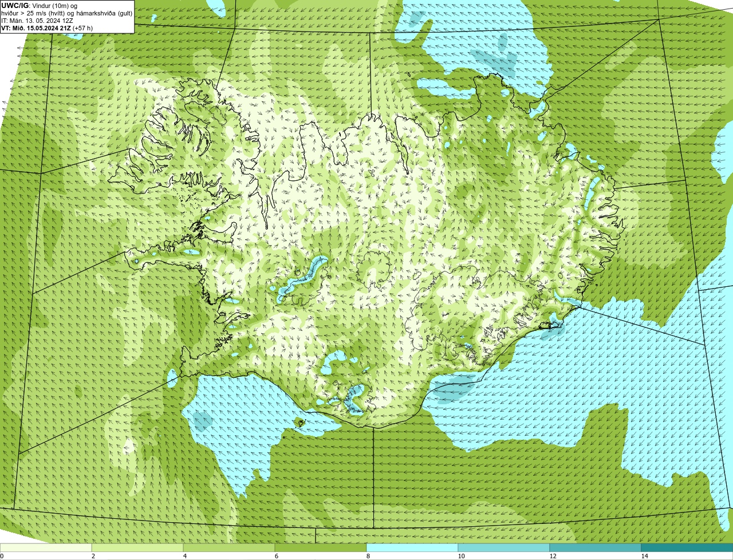Viewport: 733px width, 560px height.
Task: Click the light cyan 8–10 m/s legend swatch
Action: (x=412, y=547)
